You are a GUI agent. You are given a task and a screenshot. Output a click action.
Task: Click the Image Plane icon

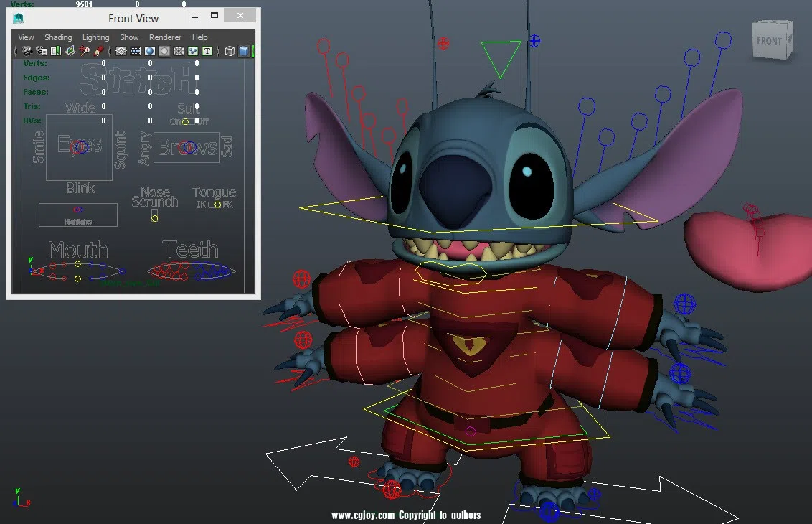click(x=70, y=51)
